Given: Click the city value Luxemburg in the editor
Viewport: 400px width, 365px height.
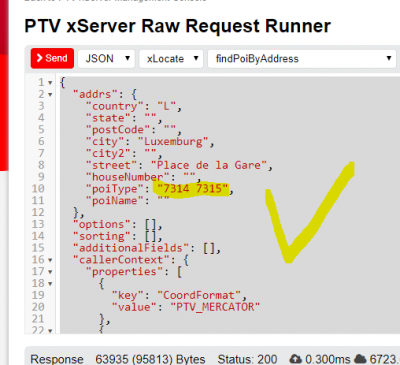Looking at the screenshot, I should pyautogui.click(x=173, y=141).
